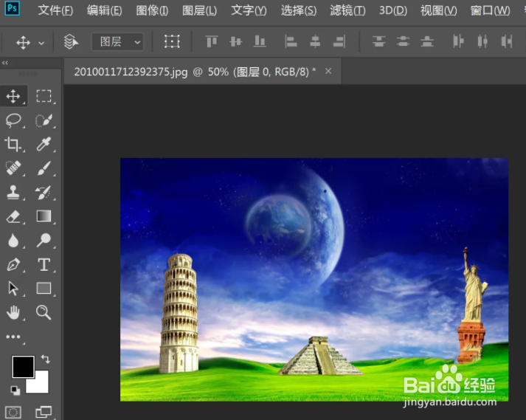The image size is (526, 420).
Task: Select the Move tool in toolbox
Action: (13, 97)
